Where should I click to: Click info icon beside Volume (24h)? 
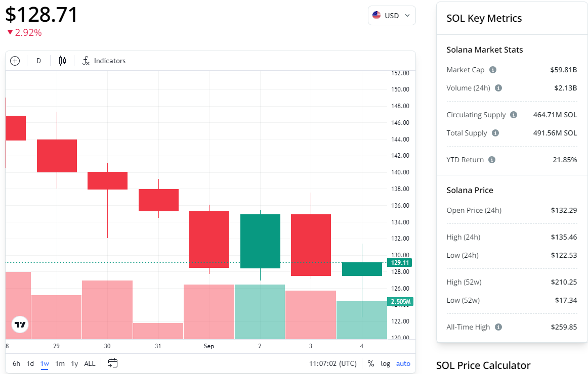click(498, 88)
